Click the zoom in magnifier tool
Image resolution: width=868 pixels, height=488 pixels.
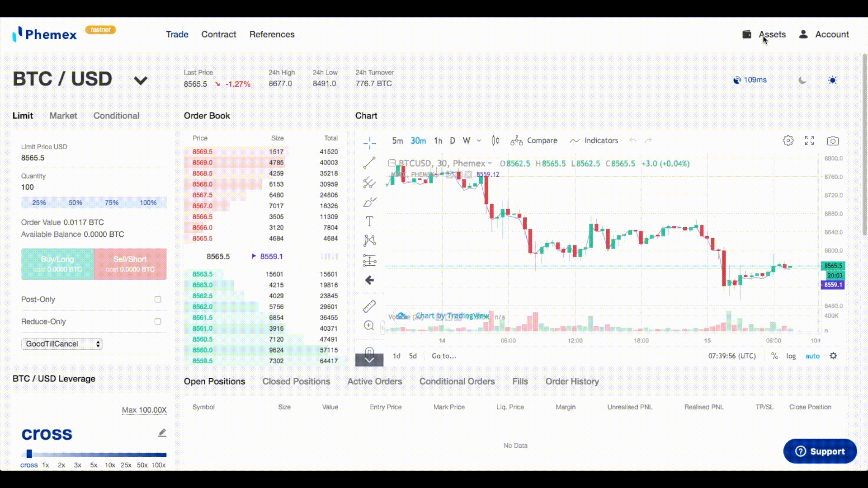(x=369, y=326)
